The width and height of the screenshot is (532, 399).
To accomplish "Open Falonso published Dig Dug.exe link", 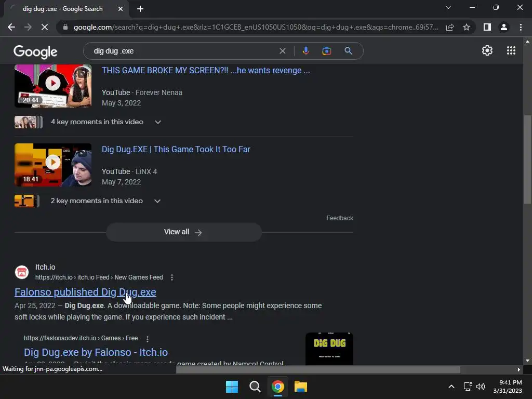I will [x=85, y=292].
